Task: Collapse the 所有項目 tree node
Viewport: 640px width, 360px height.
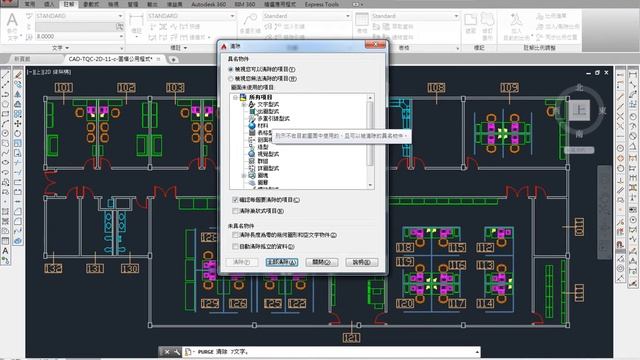Action: tap(235, 97)
